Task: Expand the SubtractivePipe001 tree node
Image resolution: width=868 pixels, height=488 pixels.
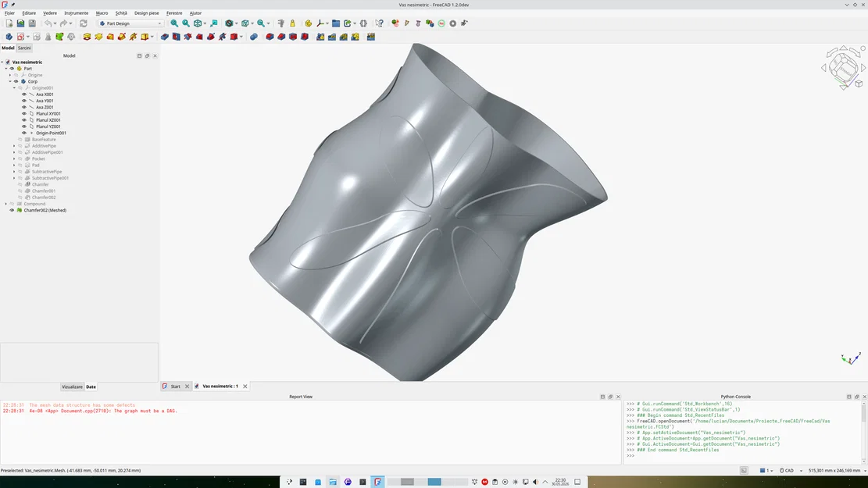Action: 14,178
